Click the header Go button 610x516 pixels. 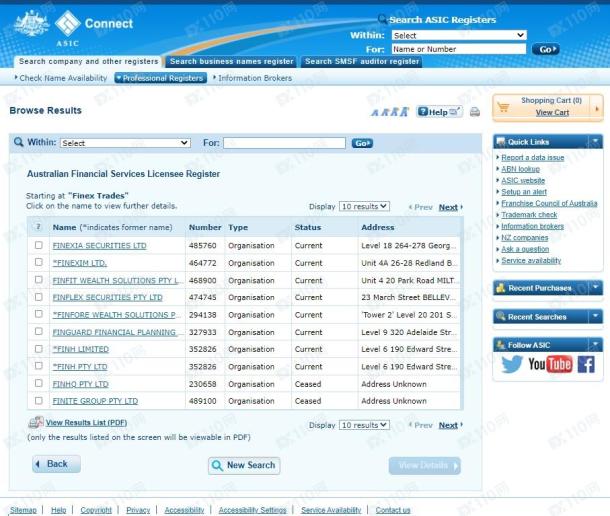(x=545, y=49)
